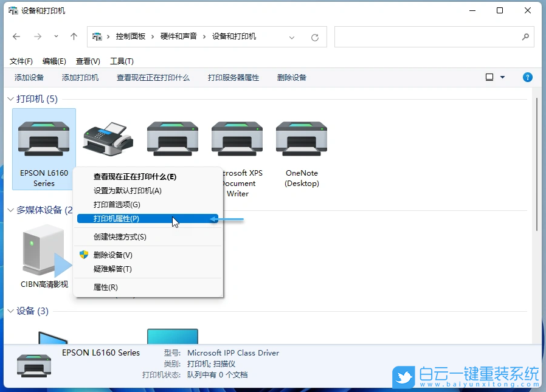Image resolution: width=546 pixels, height=392 pixels.
Task: Click the up arrow navigation button
Action: pyautogui.click(x=73, y=36)
